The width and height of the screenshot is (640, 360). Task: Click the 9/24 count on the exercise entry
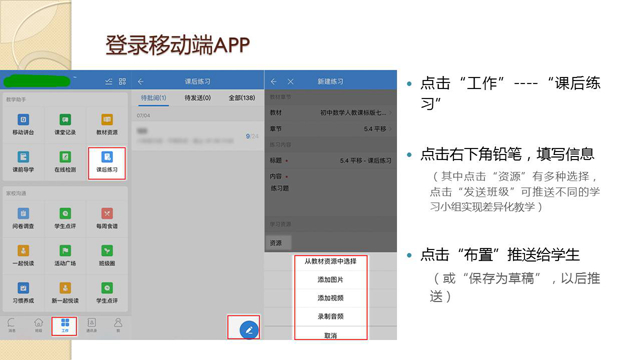252,136
